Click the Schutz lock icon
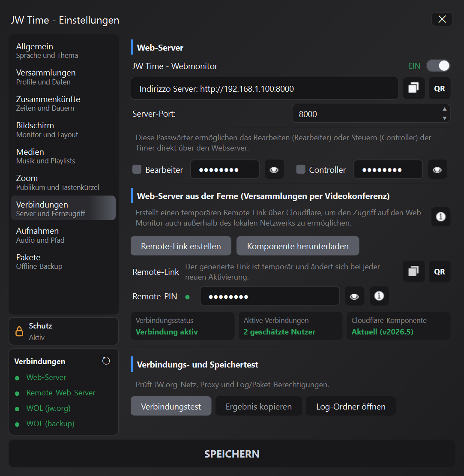The width and height of the screenshot is (464, 476). coord(19,331)
